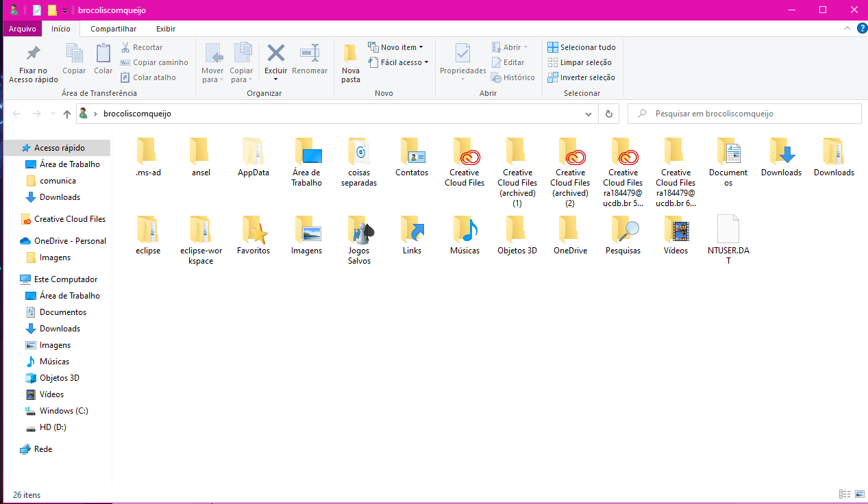Open quick access toolbar customize dropdown
Screen dimensions: 868x504
point(64,11)
